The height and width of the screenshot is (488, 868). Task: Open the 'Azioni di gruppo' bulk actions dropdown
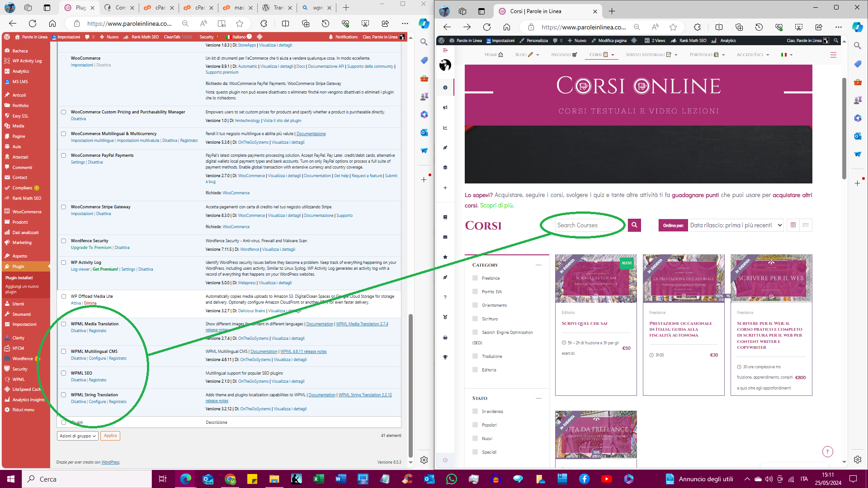(78, 436)
